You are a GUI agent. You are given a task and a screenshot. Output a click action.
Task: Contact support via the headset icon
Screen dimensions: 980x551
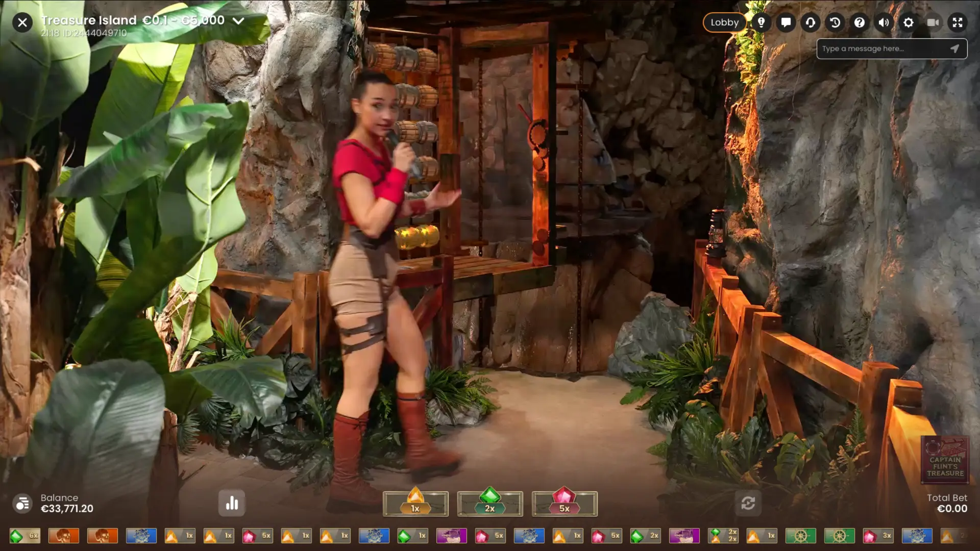point(811,22)
